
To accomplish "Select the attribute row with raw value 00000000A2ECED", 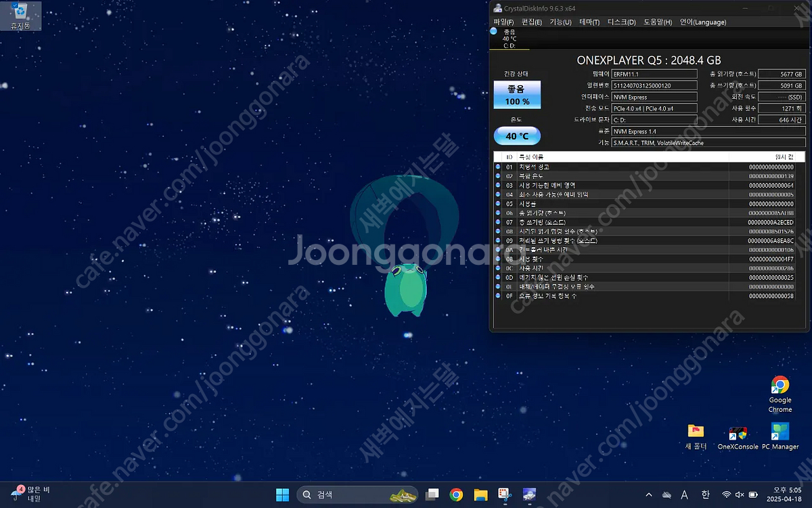I will click(645, 222).
